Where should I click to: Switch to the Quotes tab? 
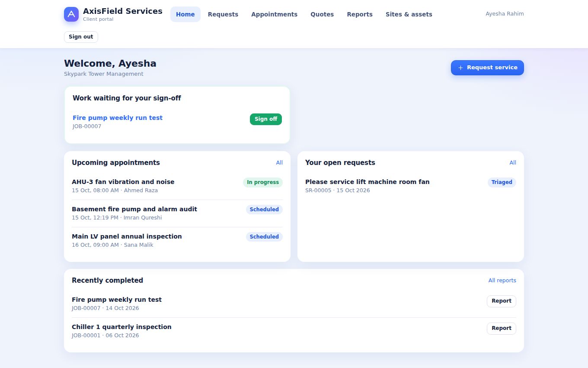[322, 14]
